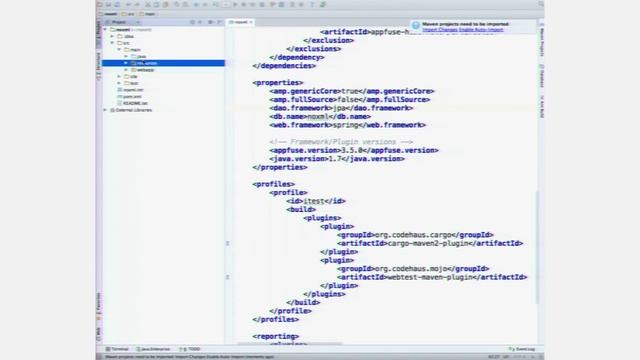Click the java.version 1.7 line

point(337,159)
